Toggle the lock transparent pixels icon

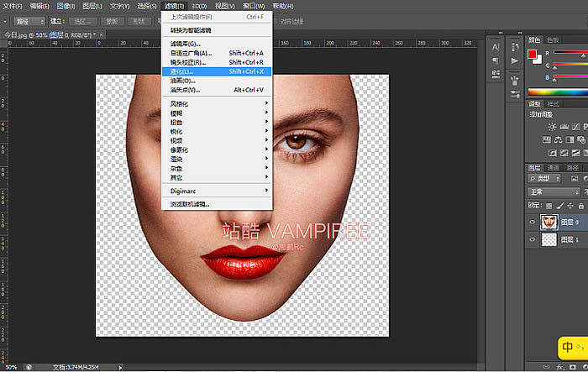click(x=551, y=204)
